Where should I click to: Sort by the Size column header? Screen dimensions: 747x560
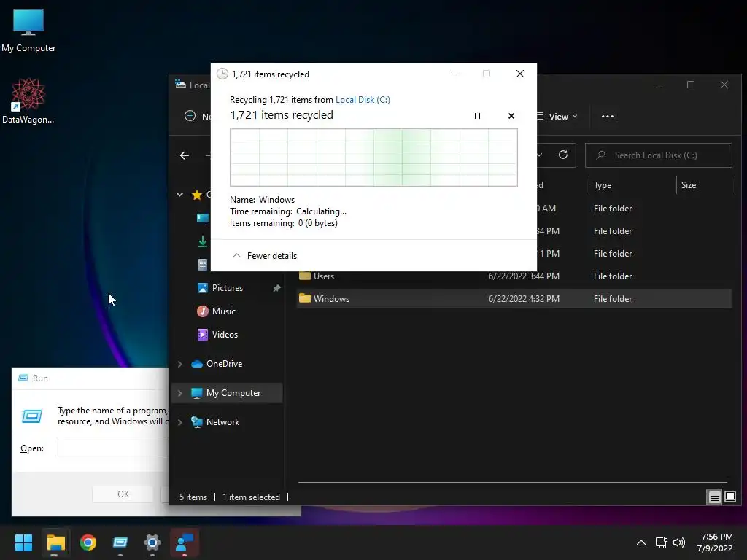pos(689,185)
